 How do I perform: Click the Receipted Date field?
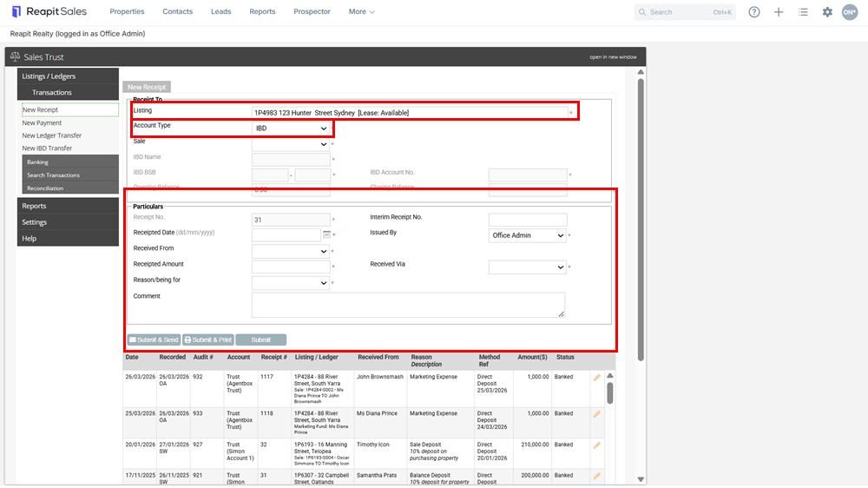pos(286,234)
